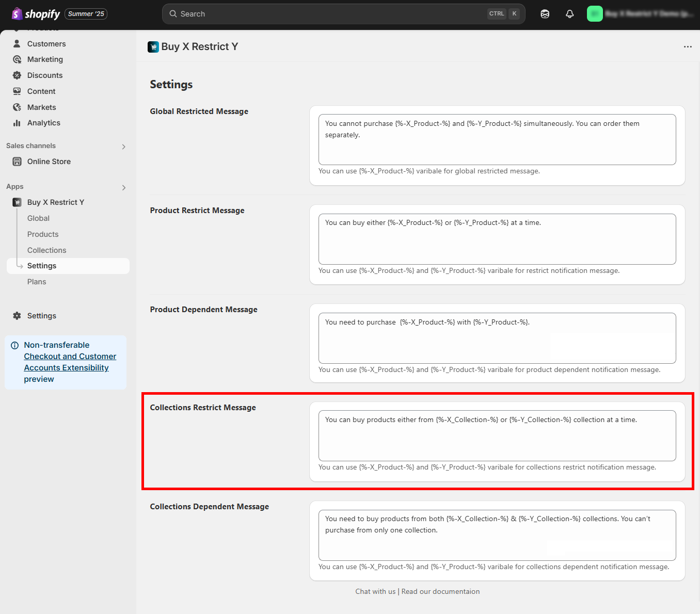
Task: Open Read our documentation link
Action: pyautogui.click(x=440, y=591)
